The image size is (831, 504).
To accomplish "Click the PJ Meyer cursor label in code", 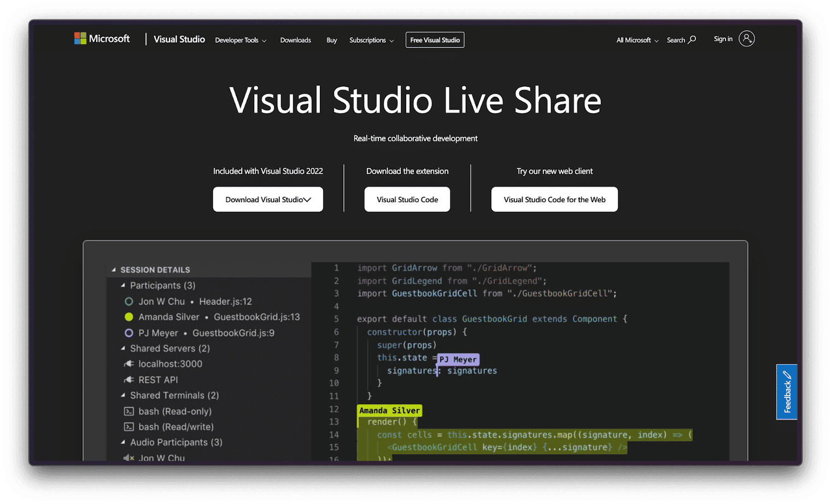I will 458,359.
